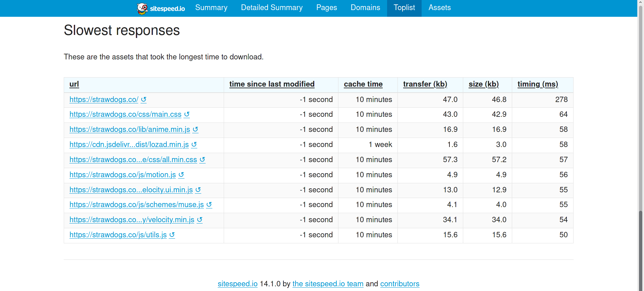644x291 pixels.
Task: Click the reload icon beside velocity.min.js URL
Action: tap(200, 220)
